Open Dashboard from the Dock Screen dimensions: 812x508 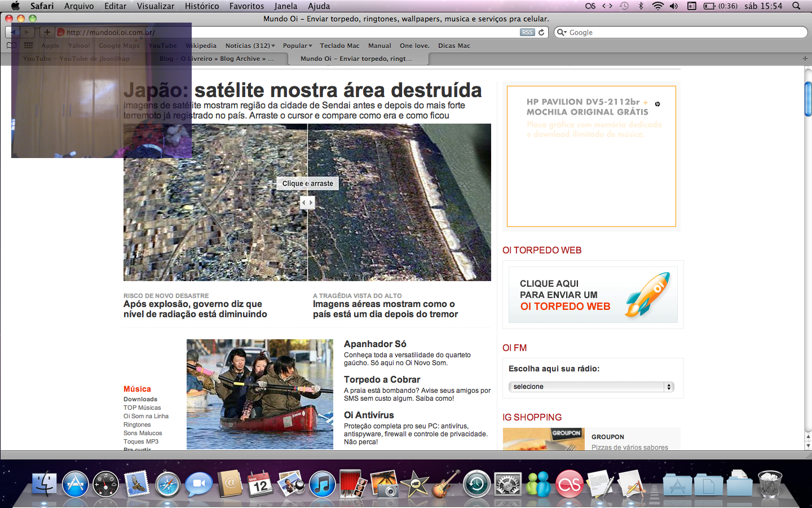tap(106, 484)
